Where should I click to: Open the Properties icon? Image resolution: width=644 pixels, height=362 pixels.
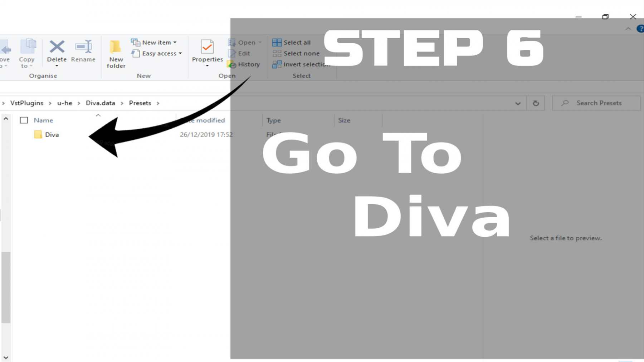coord(207,46)
